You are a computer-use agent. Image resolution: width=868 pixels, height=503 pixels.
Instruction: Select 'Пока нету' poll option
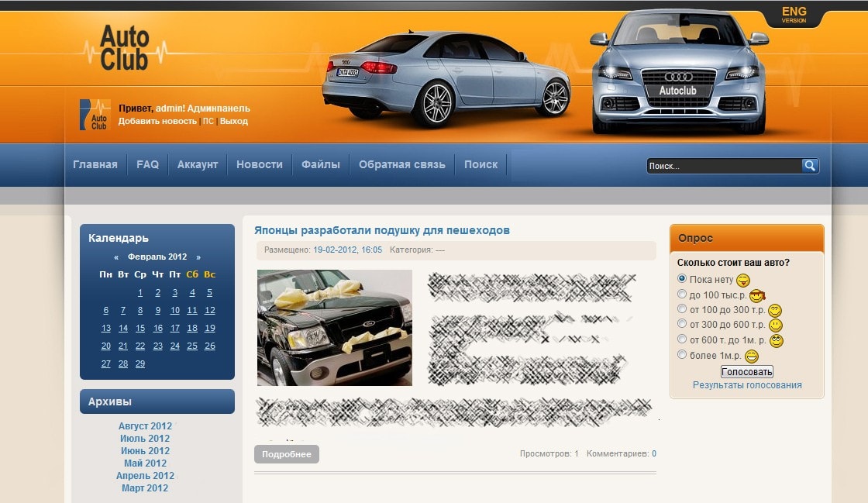point(682,278)
